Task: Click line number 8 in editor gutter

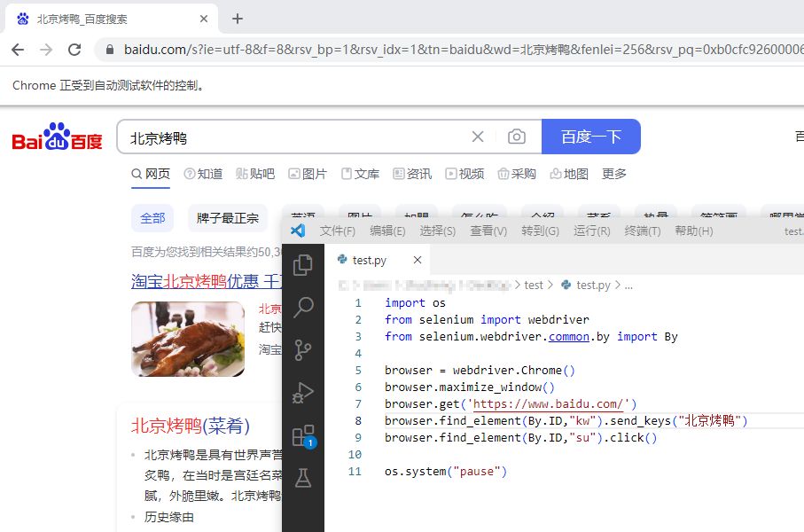Action: click(x=358, y=421)
